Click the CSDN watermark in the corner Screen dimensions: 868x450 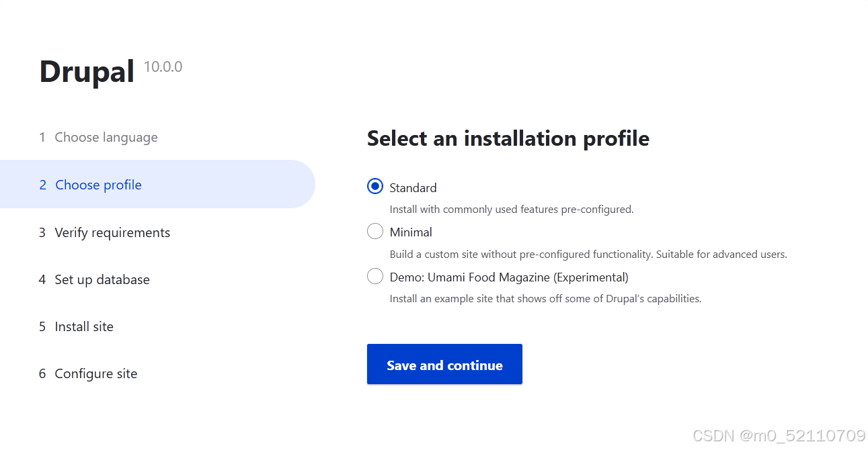pos(779,436)
